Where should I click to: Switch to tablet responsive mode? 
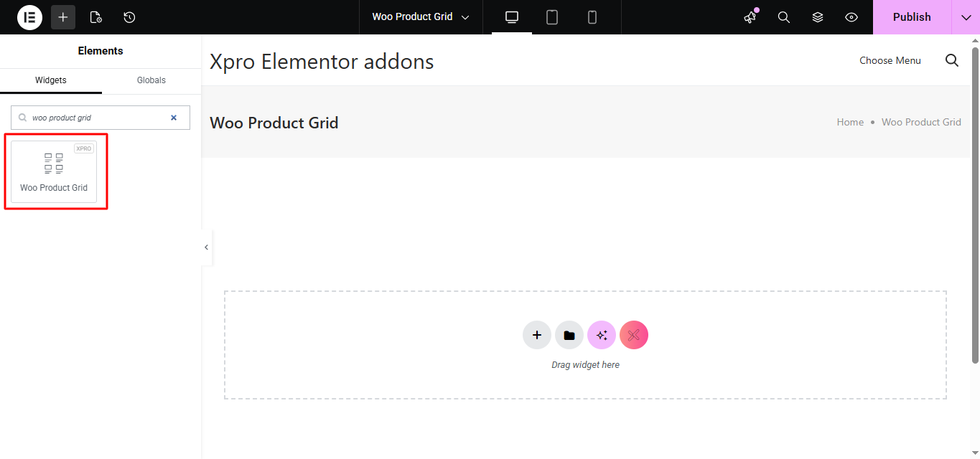(x=552, y=17)
